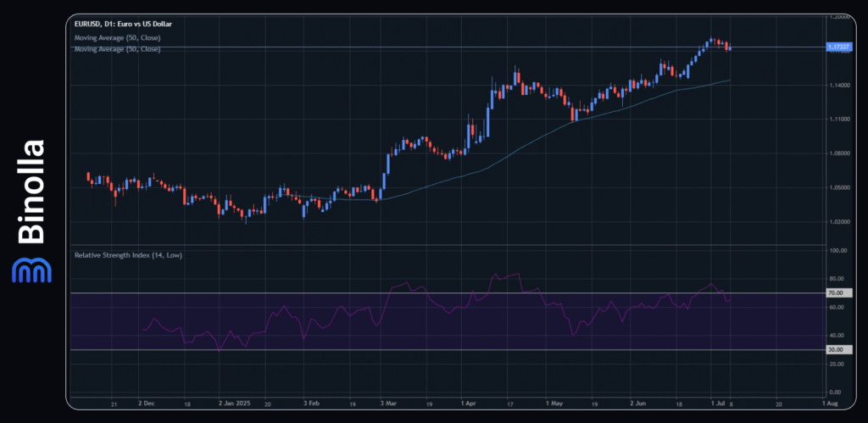Click the RSI 30.00 oversold level tag
The height and width of the screenshot is (423, 868).
click(x=834, y=349)
